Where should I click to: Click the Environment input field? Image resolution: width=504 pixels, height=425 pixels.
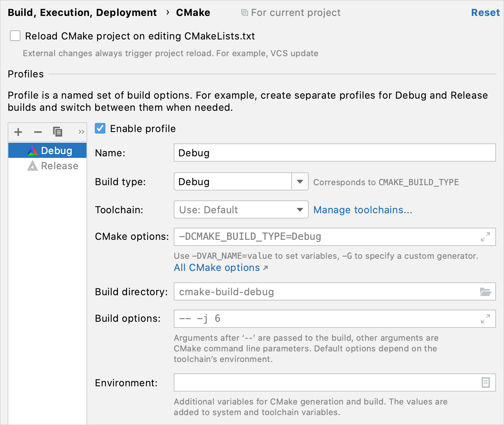click(x=326, y=382)
